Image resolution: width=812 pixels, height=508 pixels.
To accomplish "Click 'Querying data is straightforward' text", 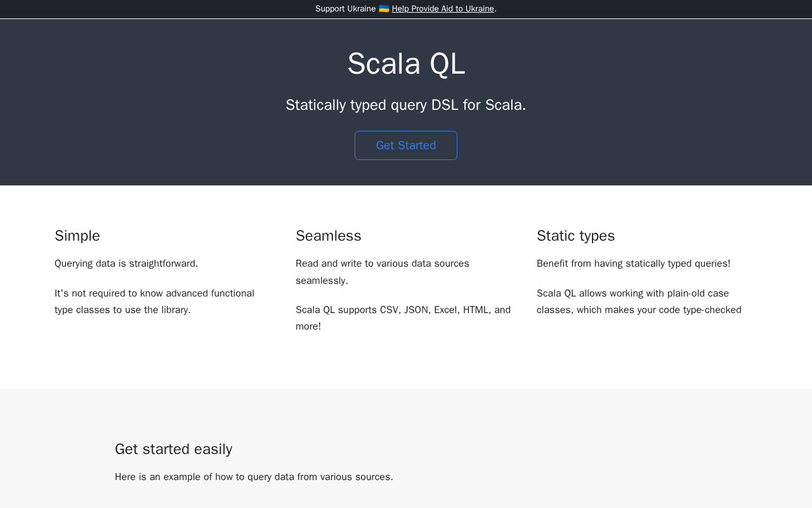I will click(x=126, y=264).
